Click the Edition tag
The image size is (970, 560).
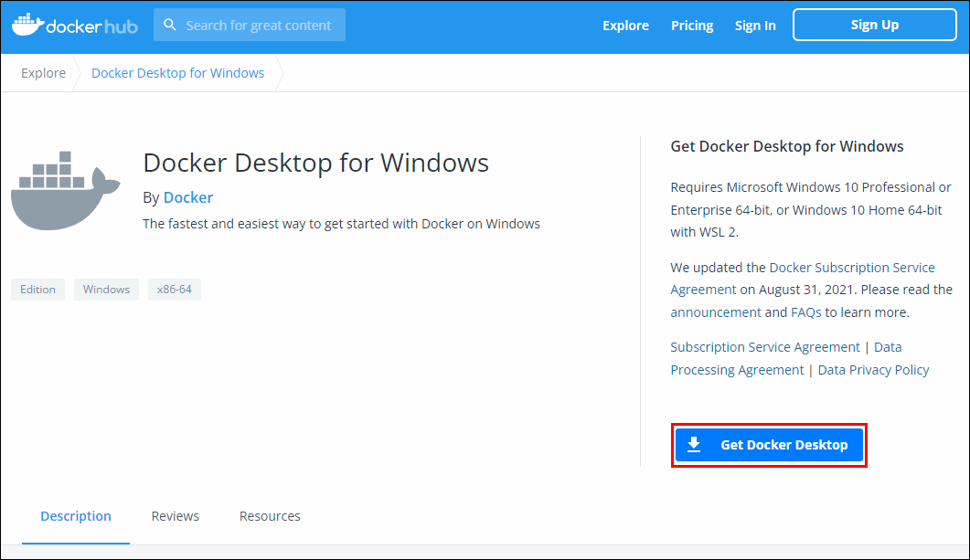tap(37, 290)
